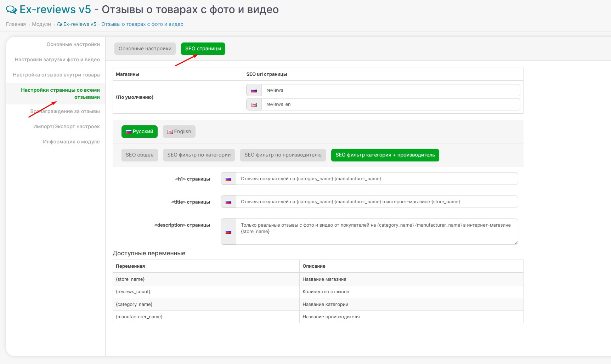Open the SEO страницы tab

(x=203, y=49)
